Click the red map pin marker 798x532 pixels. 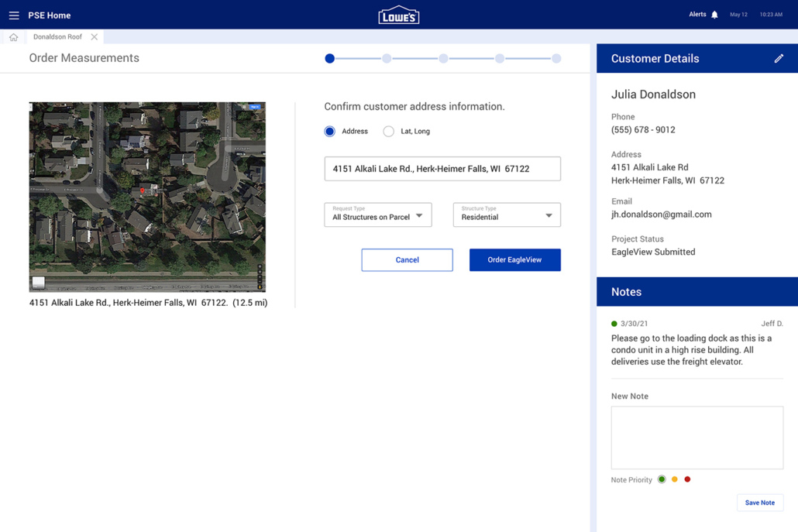coord(143,191)
